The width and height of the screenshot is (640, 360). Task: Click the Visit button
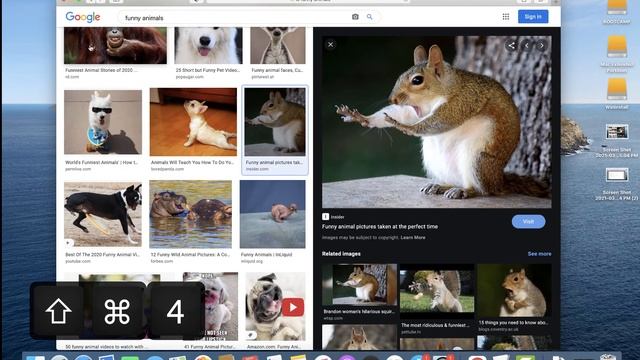[529, 221]
